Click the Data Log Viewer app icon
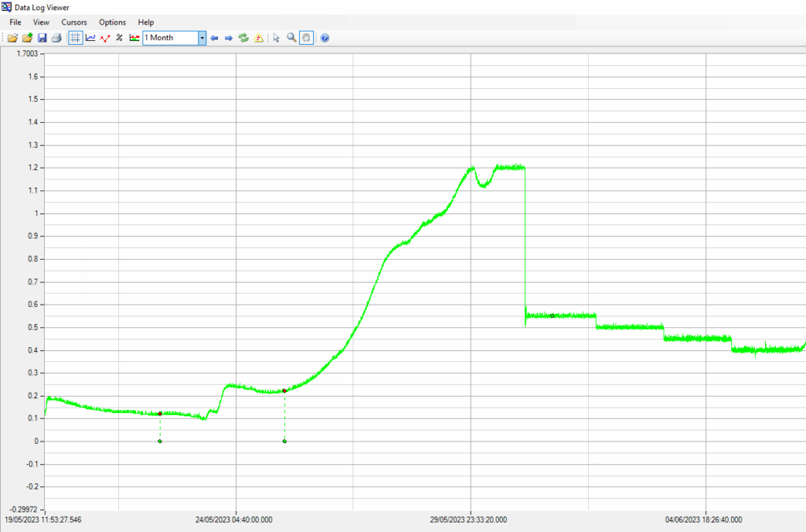Image resolution: width=806 pixels, height=532 pixels. 6,7
